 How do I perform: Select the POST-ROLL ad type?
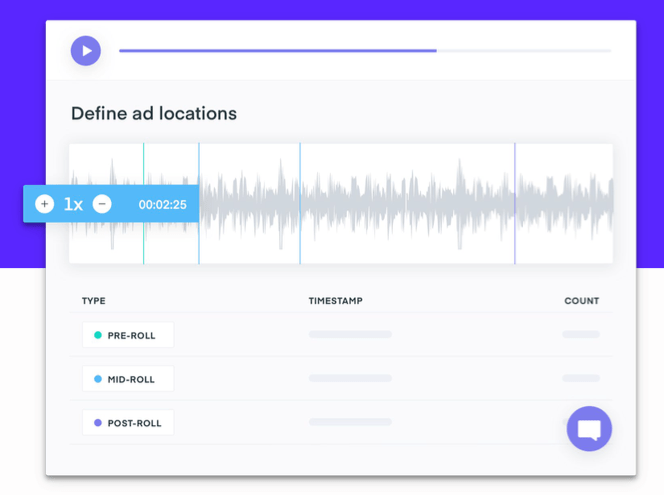[x=128, y=423]
